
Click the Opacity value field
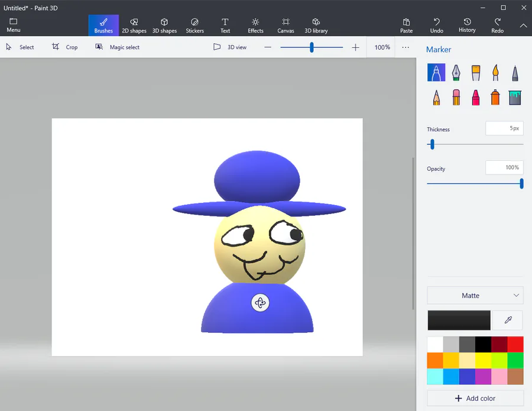[504, 168]
